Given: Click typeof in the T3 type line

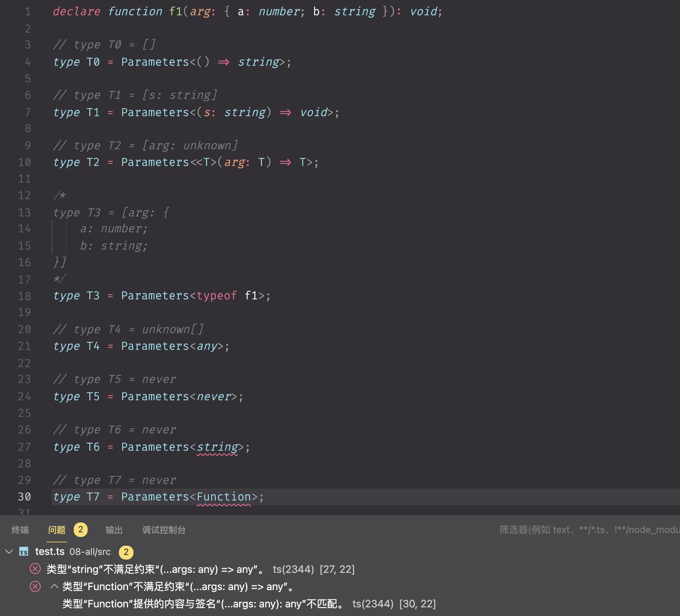Looking at the screenshot, I should [217, 296].
